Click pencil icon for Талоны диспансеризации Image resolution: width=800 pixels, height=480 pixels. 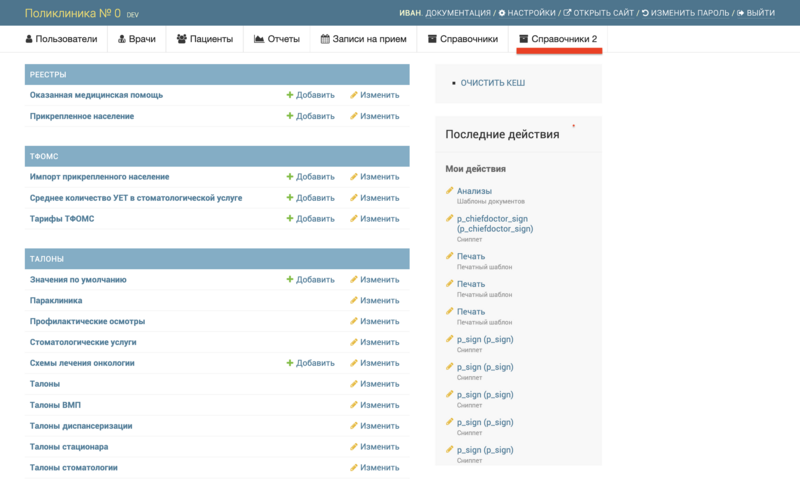pos(353,425)
